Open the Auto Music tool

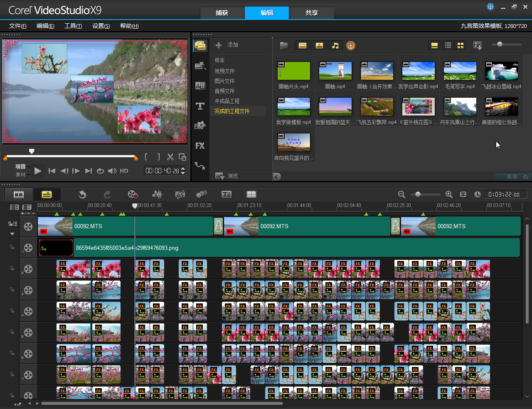pyautogui.click(x=180, y=195)
